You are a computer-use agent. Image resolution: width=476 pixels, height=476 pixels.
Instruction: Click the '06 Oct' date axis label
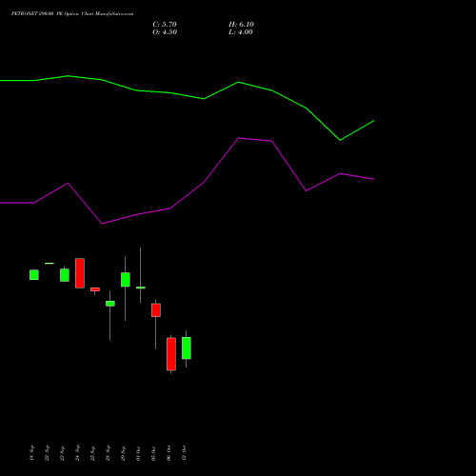[169, 453]
